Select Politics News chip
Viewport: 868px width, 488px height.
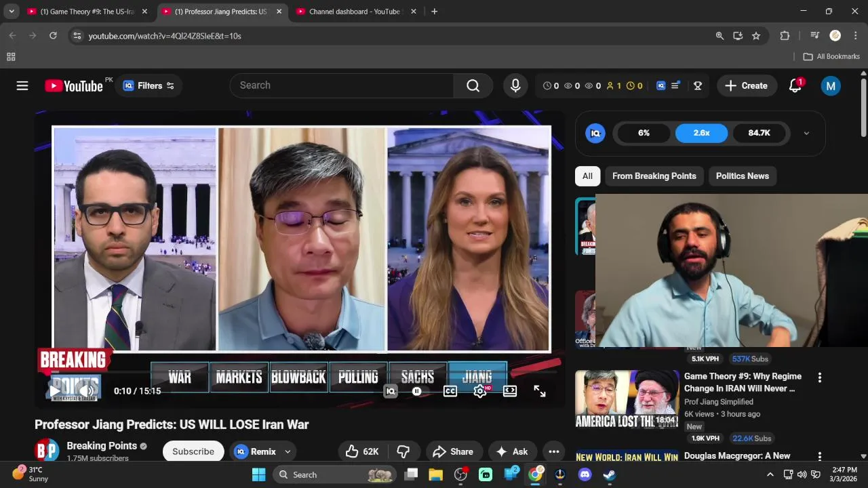coord(743,176)
